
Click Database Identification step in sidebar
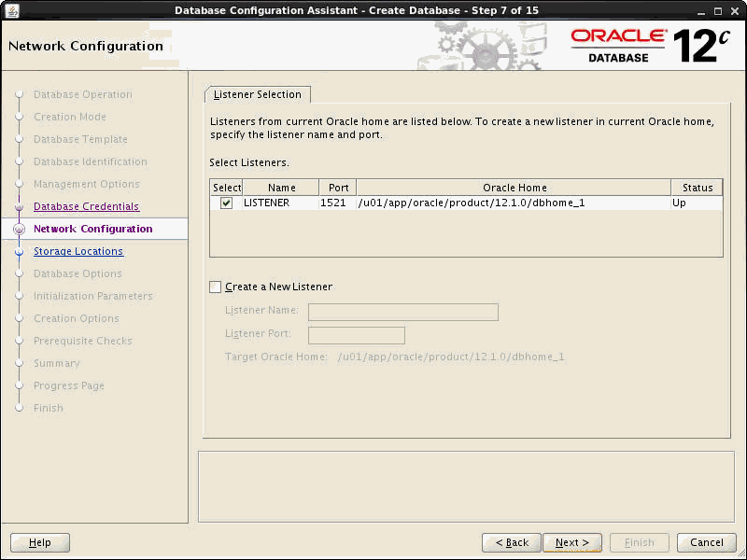click(90, 161)
